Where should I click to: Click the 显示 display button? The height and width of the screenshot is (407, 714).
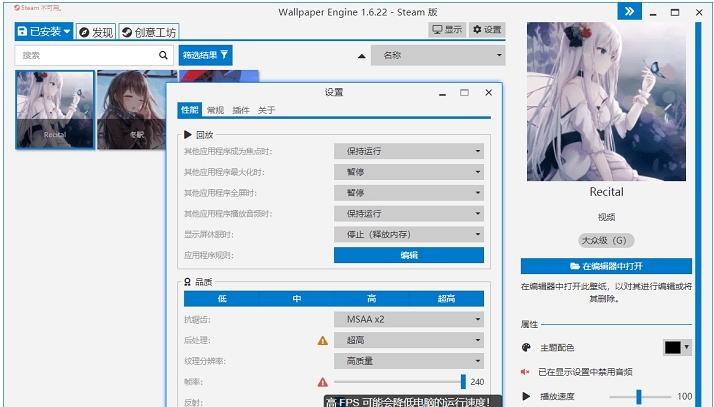coord(447,30)
